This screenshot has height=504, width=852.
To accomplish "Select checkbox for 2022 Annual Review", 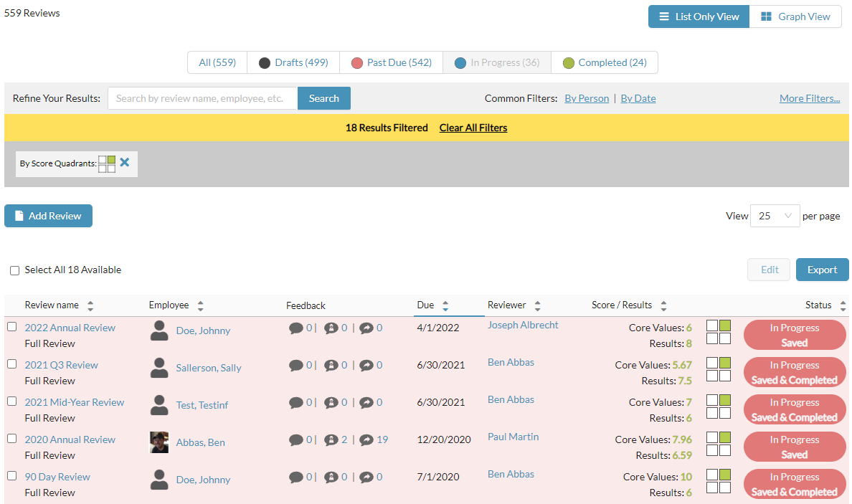I will (12, 327).
